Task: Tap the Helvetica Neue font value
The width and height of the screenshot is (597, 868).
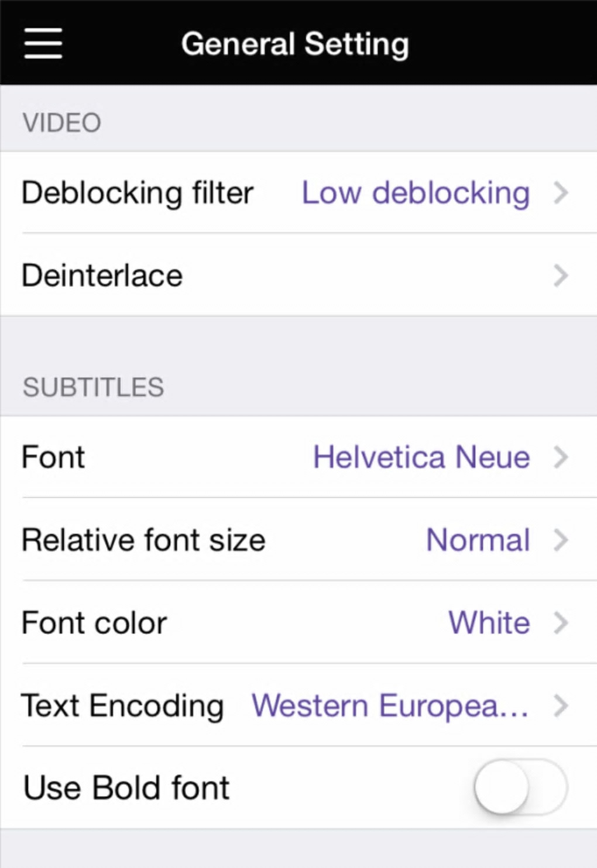Action: (x=421, y=457)
